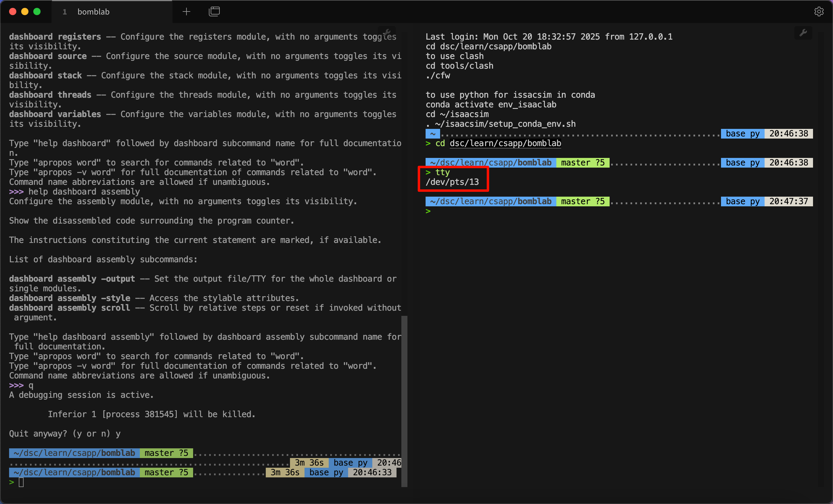Minimize the window using yellow button
Viewport: 833px width, 504px height.
tap(25, 12)
